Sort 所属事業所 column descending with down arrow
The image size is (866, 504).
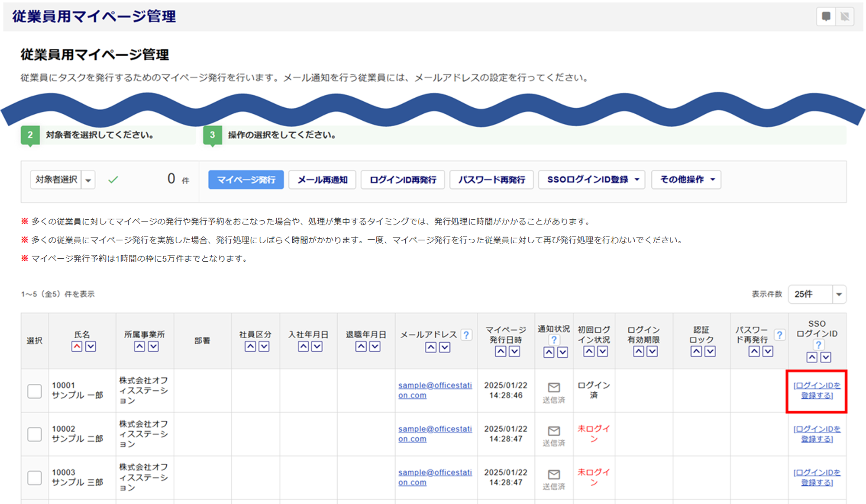coord(153,347)
